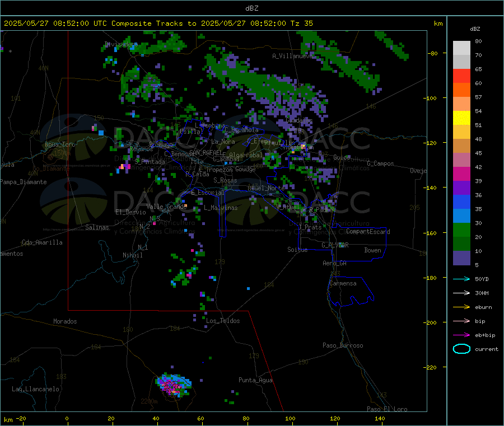Viewport: 504px width, 426px height.
Task: Click the 'Agua_Toro' place label
Action: click(60, 144)
